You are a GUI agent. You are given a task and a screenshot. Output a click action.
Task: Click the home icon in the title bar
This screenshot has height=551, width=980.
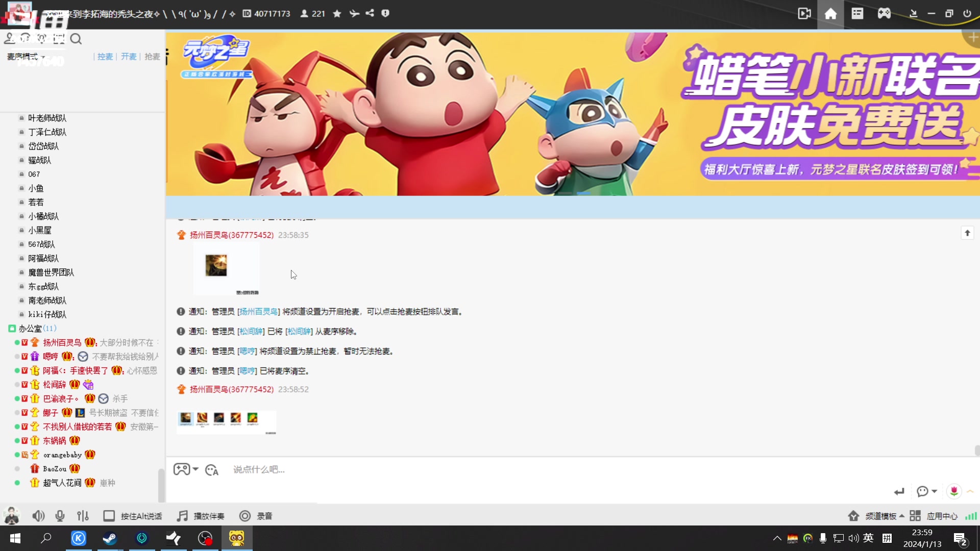click(830, 14)
